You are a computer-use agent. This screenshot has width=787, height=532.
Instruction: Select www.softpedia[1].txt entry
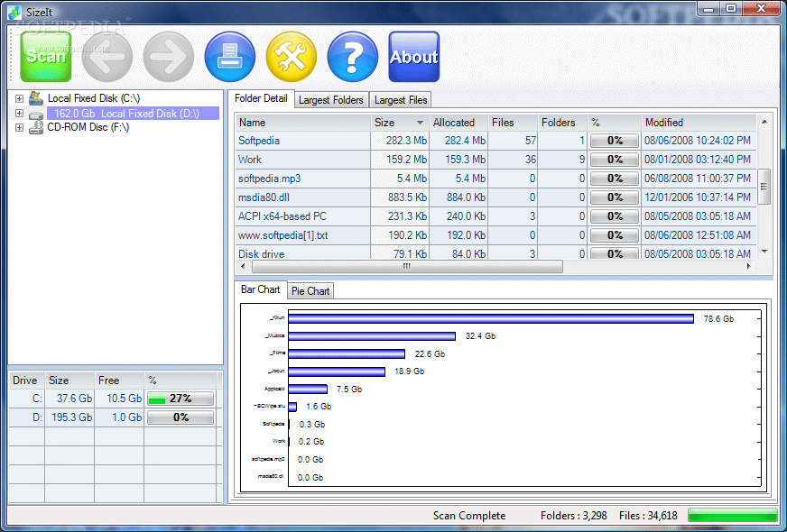coord(495,235)
